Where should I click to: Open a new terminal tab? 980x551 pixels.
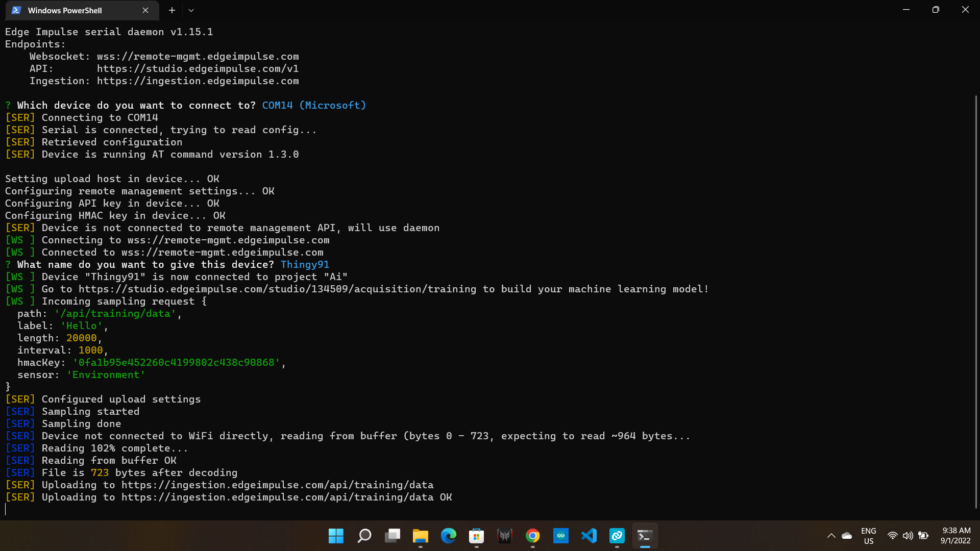pos(171,10)
